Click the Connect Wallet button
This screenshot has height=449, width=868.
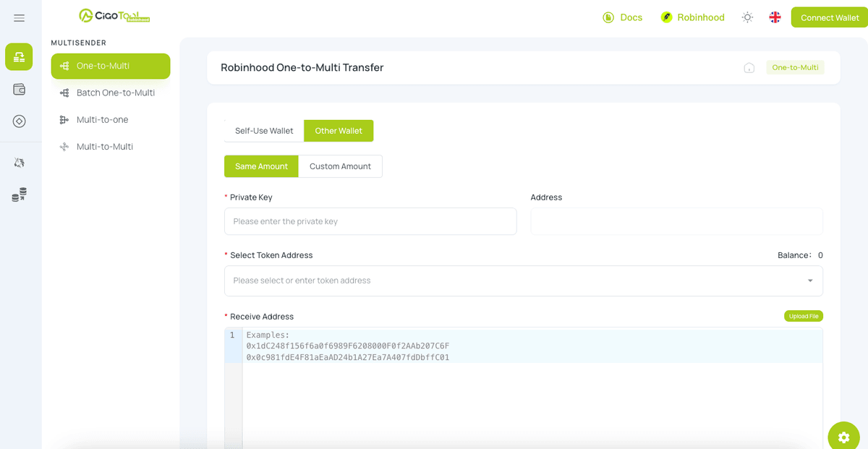coord(830,17)
